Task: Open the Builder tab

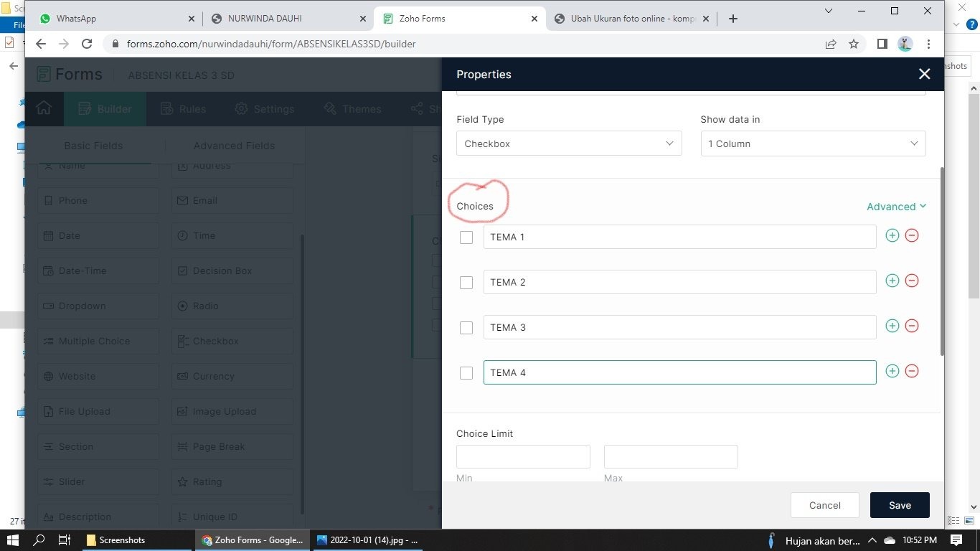Action: tap(105, 109)
